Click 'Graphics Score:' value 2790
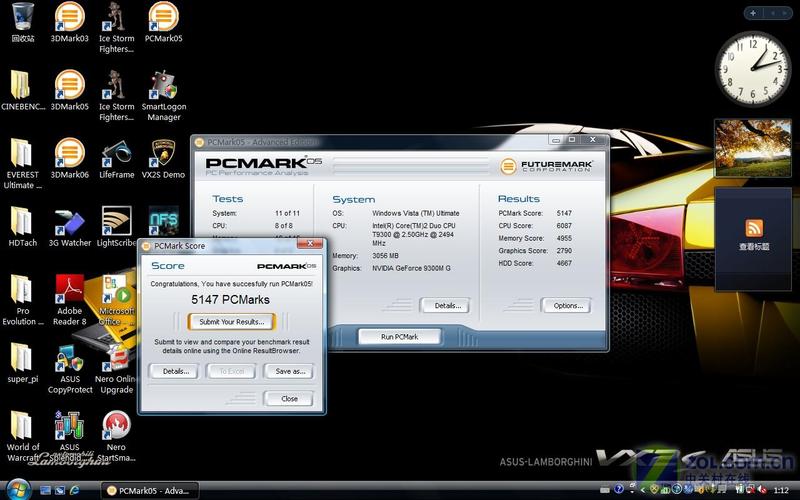 (564, 251)
